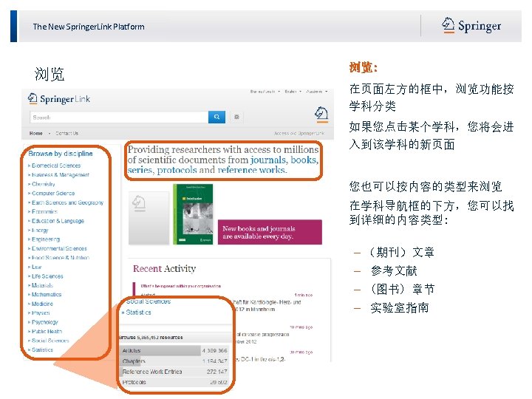The height and width of the screenshot is (399, 532).
Task: Select the Physics discipline
Action: tap(41, 313)
